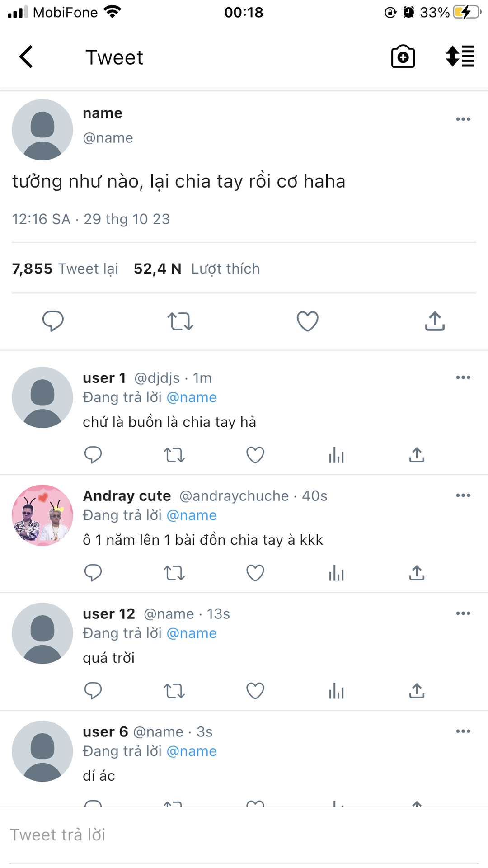Image resolution: width=488 pixels, height=868 pixels.
Task: Open the add-photo camera icon
Action: tap(403, 57)
